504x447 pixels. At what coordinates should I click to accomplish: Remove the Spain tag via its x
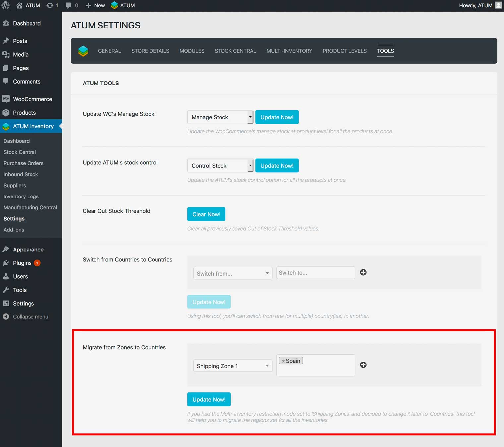pyautogui.click(x=283, y=361)
